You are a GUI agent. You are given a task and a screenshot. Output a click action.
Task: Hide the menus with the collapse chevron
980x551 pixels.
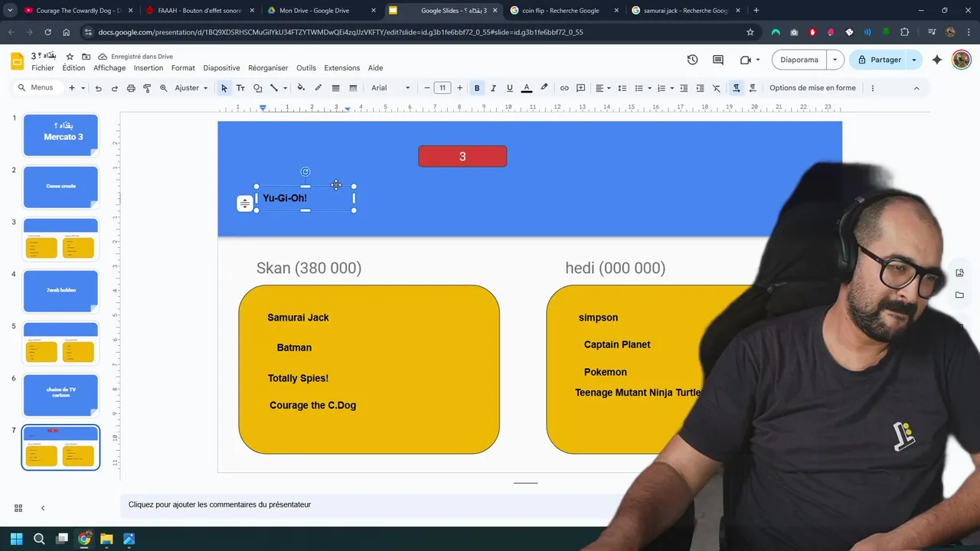[916, 88]
